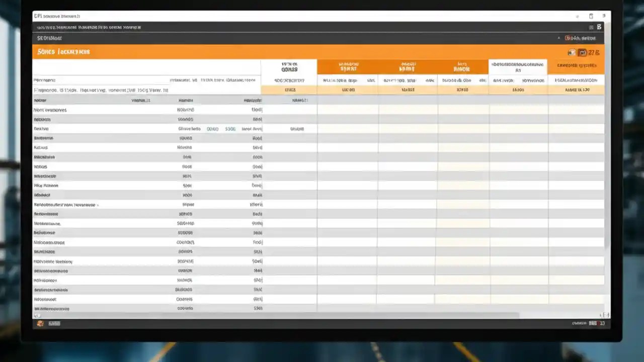Image resolution: width=644 pixels, height=362 pixels.
Task: Open the 5300 value selector dropdown
Action: 230,129
